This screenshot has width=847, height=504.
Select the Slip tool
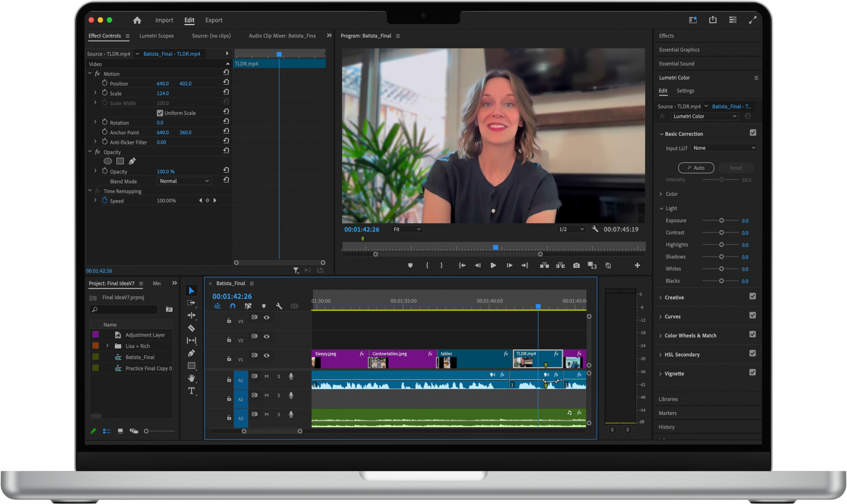[x=191, y=340]
